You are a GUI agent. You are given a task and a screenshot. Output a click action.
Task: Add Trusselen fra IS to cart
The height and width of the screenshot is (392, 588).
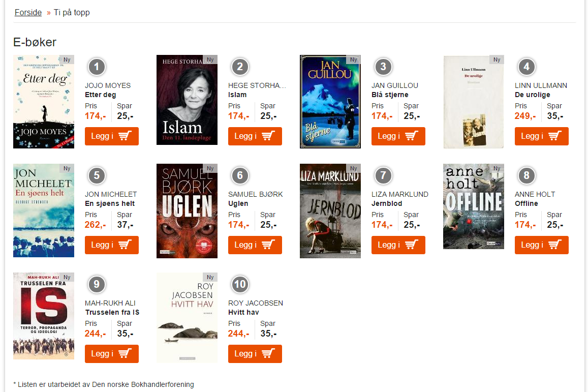tap(112, 354)
